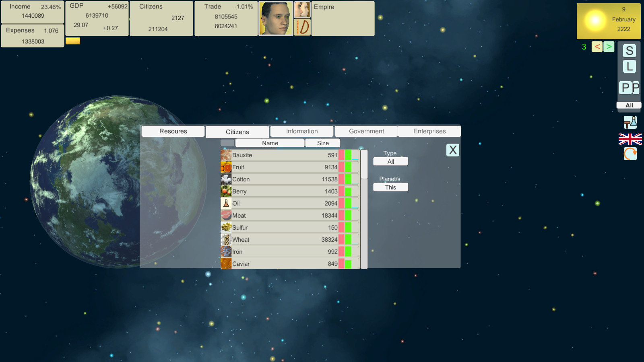This screenshot has height=362, width=644.
Task: Toggle the All filter under the PP buttons
Action: tap(629, 105)
